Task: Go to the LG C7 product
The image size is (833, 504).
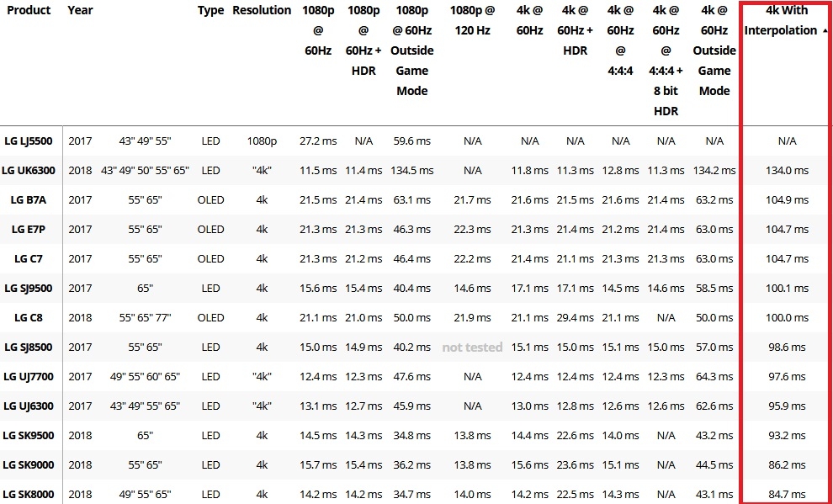Action: [x=29, y=258]
